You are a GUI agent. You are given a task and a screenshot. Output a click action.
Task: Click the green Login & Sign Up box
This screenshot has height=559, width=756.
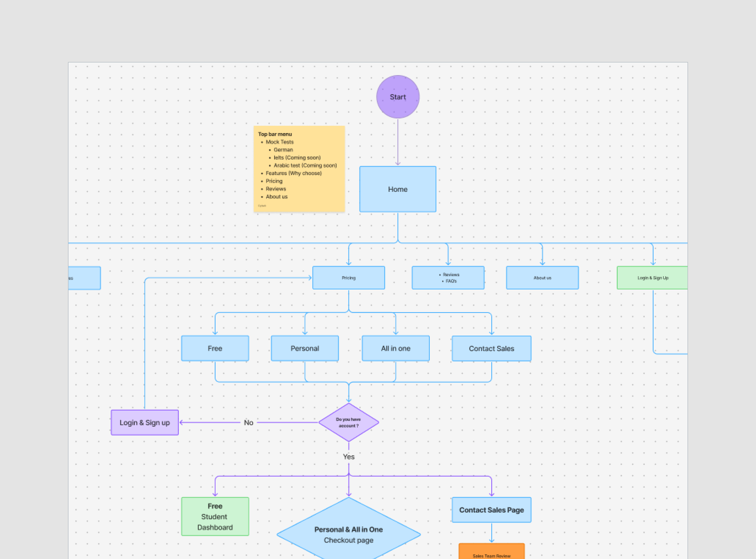(x=653, y=278)
